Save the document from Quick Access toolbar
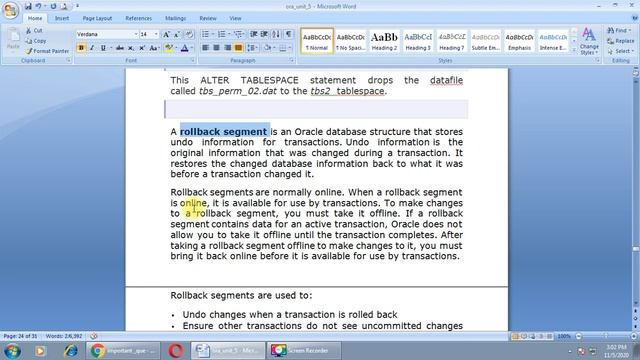Image resolution: width=640 pixels, height=360 pixels. coord(28,6)
